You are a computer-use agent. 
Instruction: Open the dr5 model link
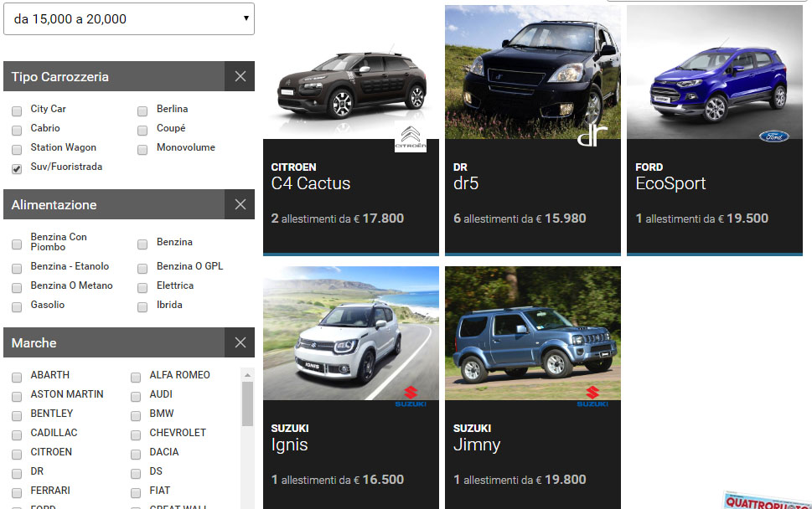tap(466, 183)
